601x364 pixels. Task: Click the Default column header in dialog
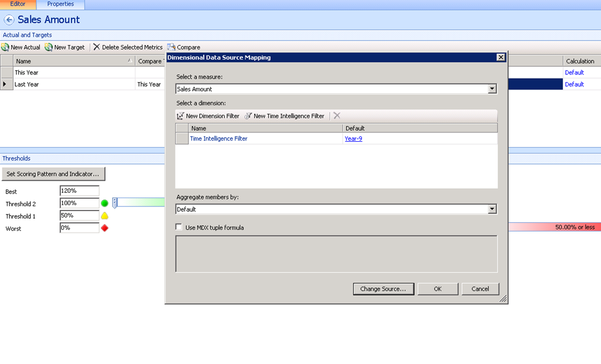point(420,128)
